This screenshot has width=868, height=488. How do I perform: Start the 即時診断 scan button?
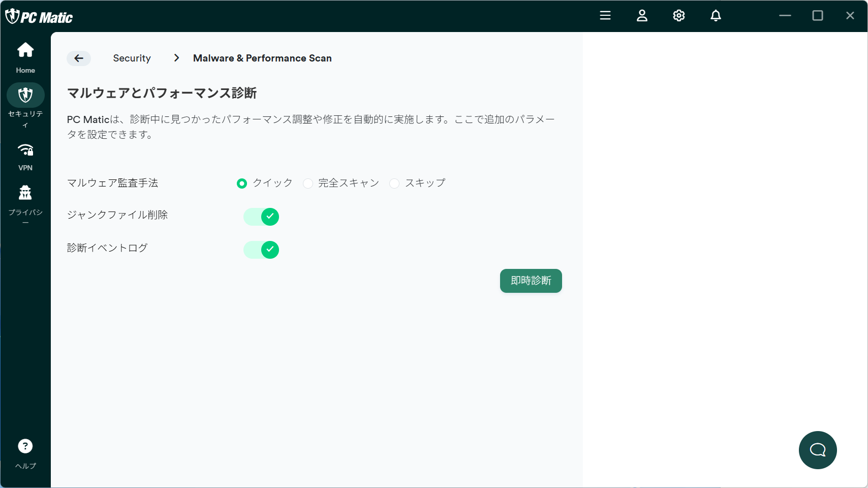[531, 281]
